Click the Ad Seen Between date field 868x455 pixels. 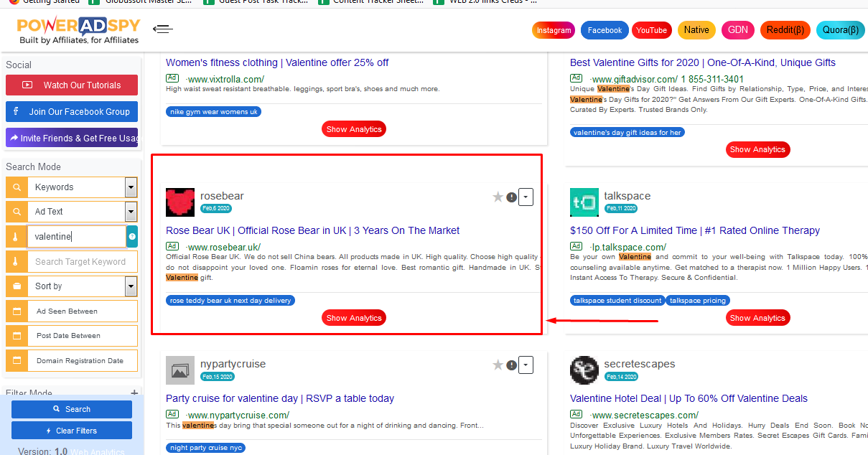tap(82, 311)
